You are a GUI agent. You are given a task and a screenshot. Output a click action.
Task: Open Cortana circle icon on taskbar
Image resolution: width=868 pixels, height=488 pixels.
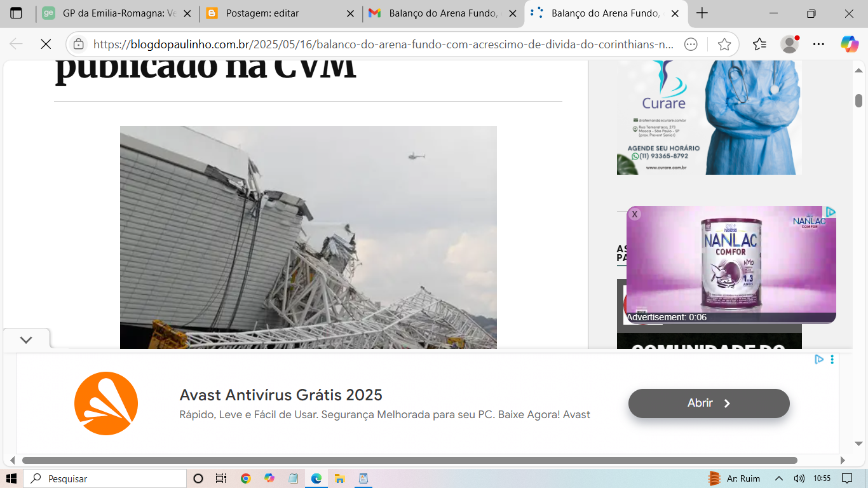(x=198, y=478)
